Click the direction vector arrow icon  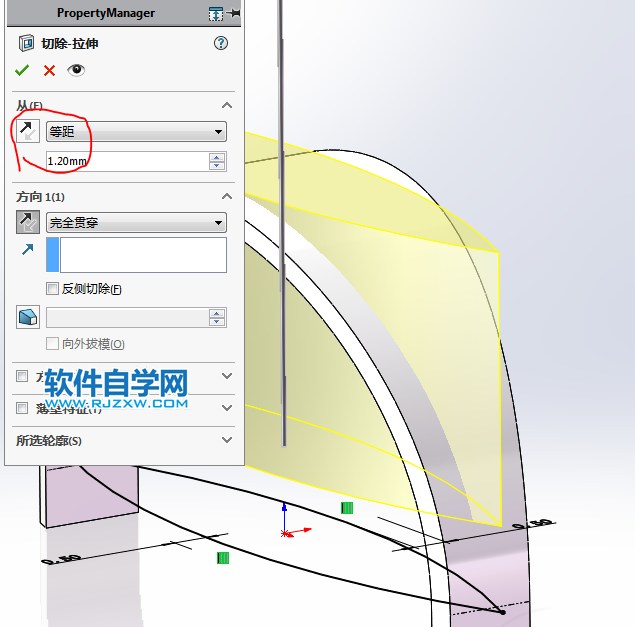coord(28,250)
